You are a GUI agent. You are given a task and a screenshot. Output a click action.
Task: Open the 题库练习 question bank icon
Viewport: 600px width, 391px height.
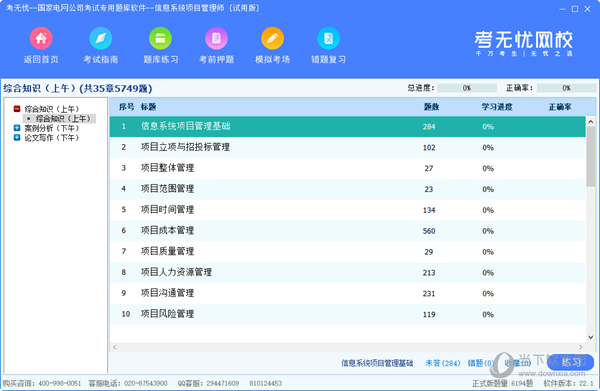(x=160, y=38)
